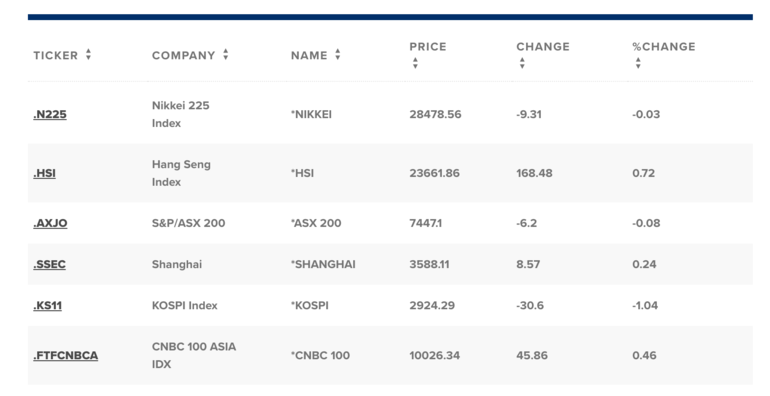
Task: Visit the .KS11 ticker page
Action: pos(48,306)
